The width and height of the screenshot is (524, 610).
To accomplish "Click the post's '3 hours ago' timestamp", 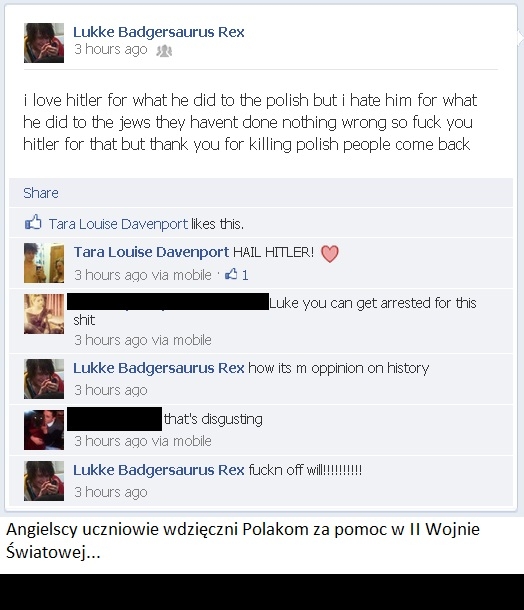I will pyautogui.click(x=111, y=49).
